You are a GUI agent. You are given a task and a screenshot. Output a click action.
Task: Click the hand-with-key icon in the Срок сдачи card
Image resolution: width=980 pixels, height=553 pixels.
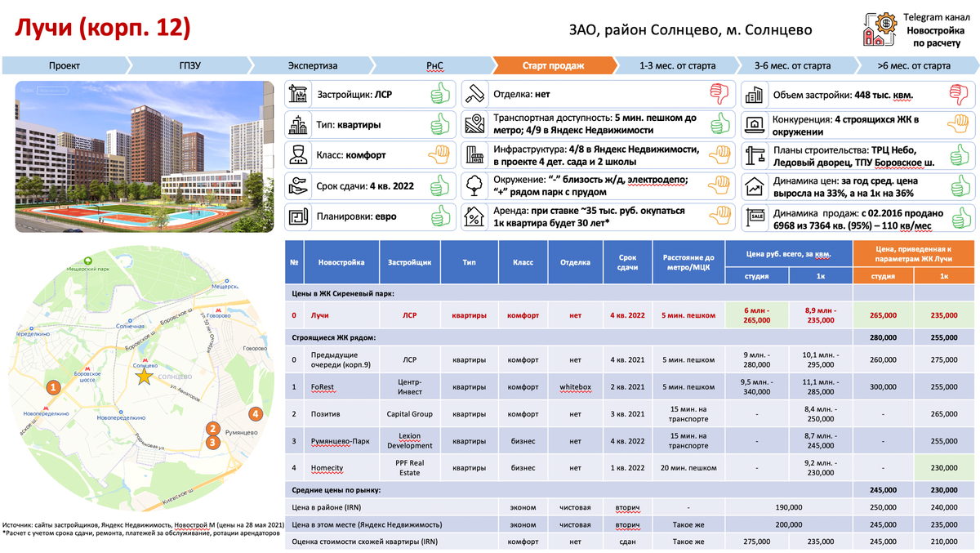click(x=297, y=185)
